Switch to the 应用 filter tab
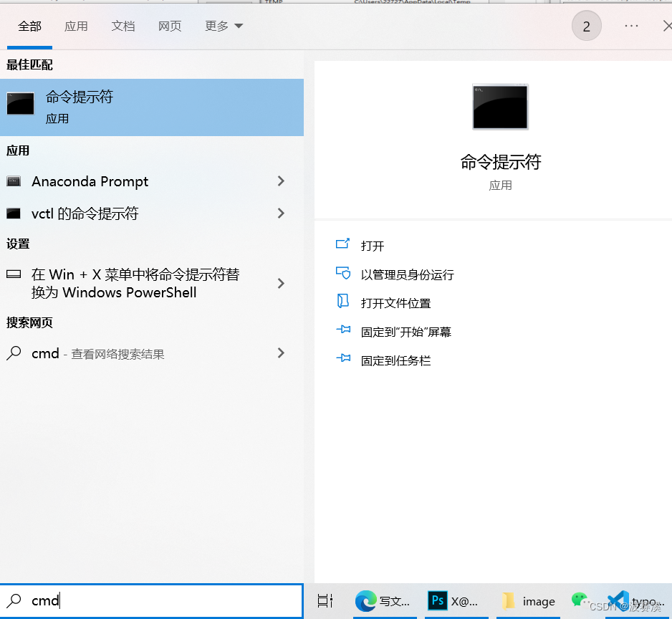This screenshot has height=619, width=672. (x=76, y=27)
